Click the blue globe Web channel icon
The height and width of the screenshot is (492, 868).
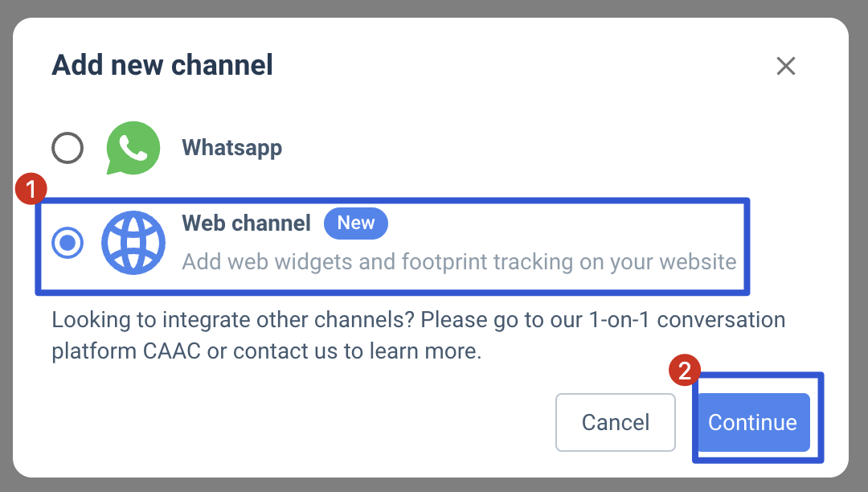133,243
